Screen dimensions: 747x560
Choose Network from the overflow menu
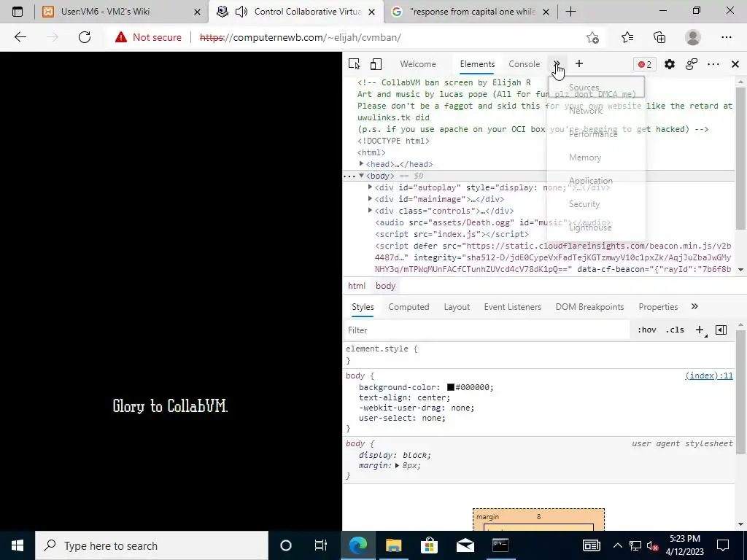(x=596, y=111)
